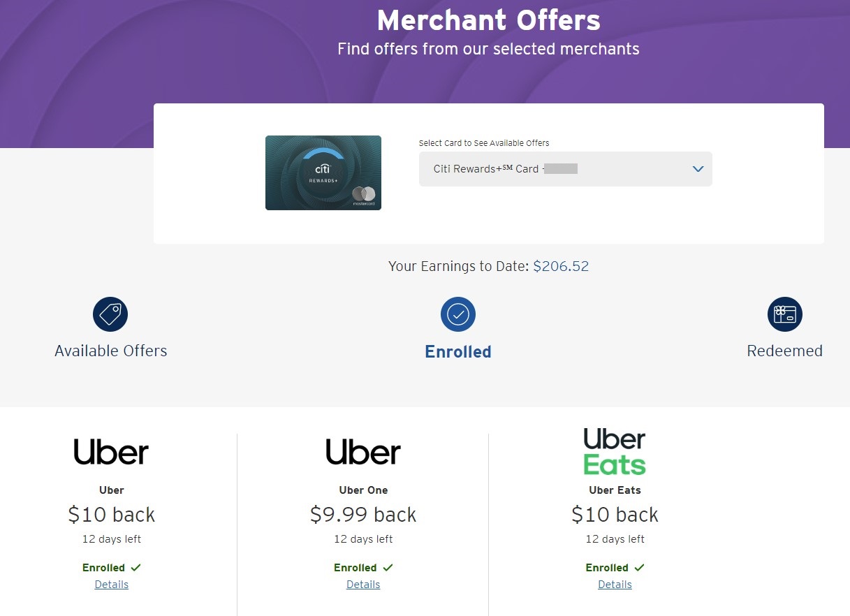Click the Uber logo above the Uber One offer
850x616 pixels.
(362, 451)
